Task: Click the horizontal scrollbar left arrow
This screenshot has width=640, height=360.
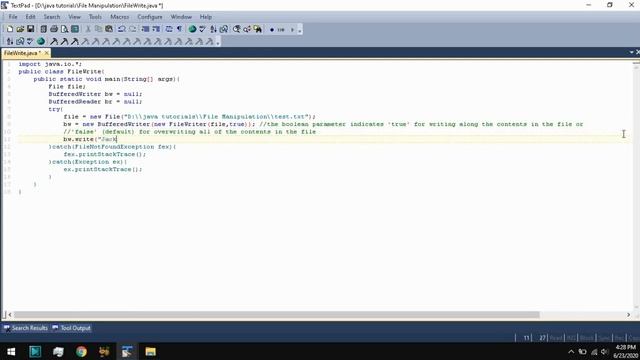Action: [x=10, y=315]
